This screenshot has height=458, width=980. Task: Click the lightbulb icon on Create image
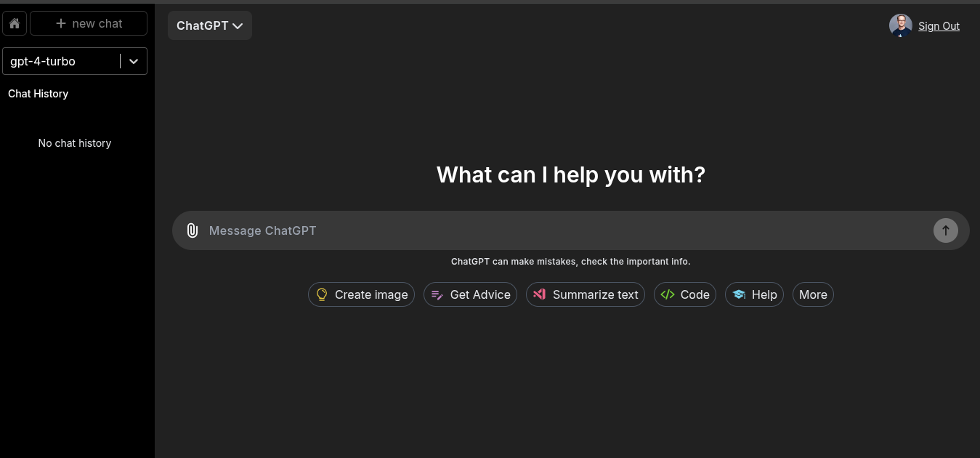pyautogui.click(x=322, y=294)
